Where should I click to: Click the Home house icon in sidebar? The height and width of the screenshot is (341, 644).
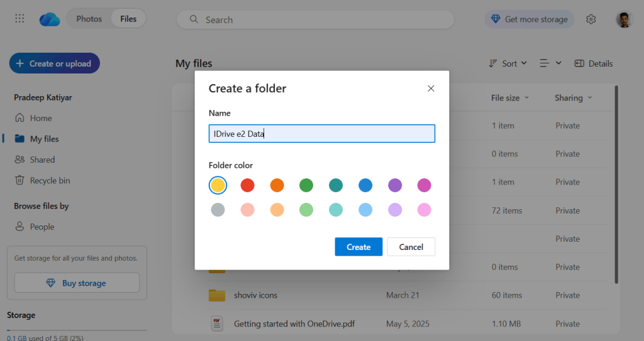tap(19, 118)
